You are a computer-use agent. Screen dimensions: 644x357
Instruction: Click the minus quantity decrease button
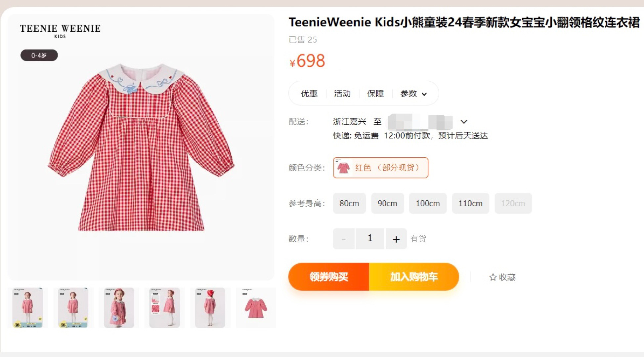(344, 239)
